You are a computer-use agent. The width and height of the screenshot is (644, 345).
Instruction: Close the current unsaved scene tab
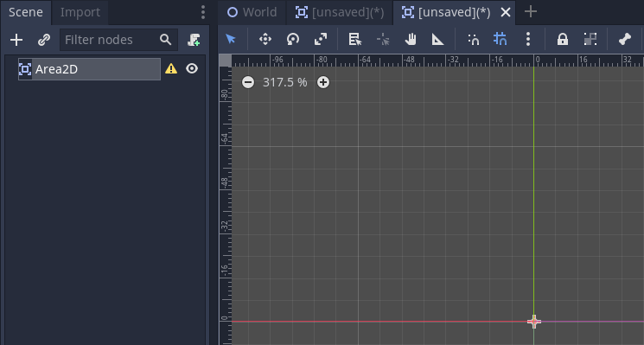[506, 12]
